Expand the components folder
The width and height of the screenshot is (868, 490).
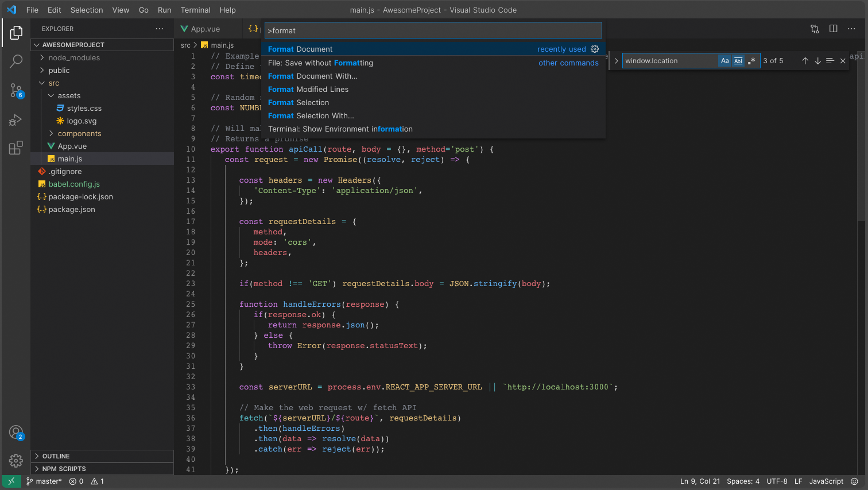click(x=102, y=133)
